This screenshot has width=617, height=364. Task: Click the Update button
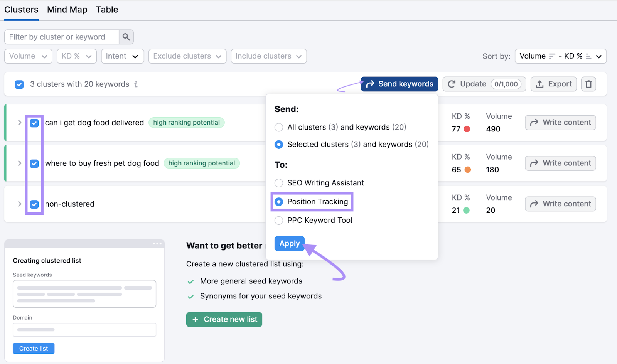[484, 84]
